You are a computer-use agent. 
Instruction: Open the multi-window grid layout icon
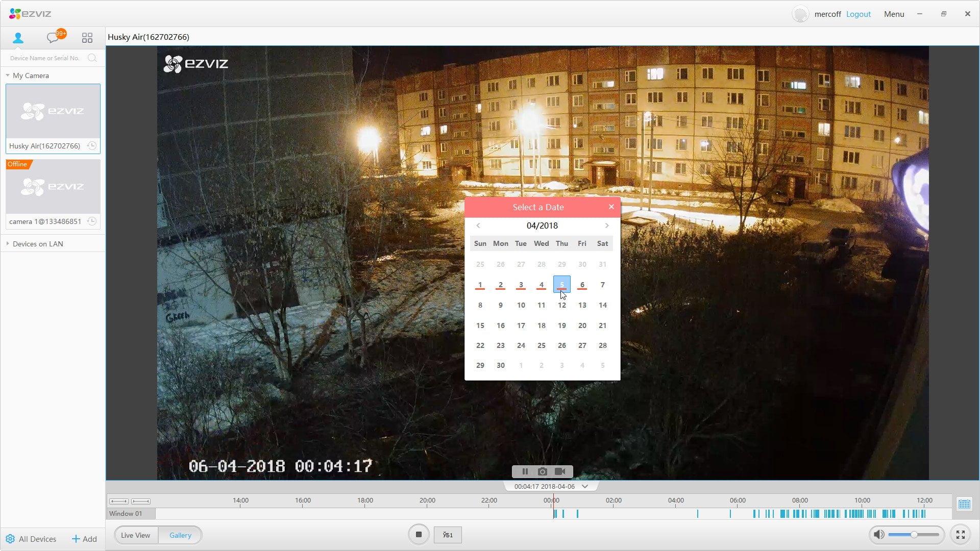point(87,38)
